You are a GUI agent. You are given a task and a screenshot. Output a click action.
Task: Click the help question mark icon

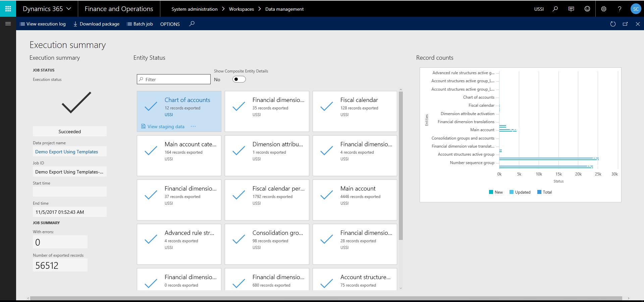[620, 9]
